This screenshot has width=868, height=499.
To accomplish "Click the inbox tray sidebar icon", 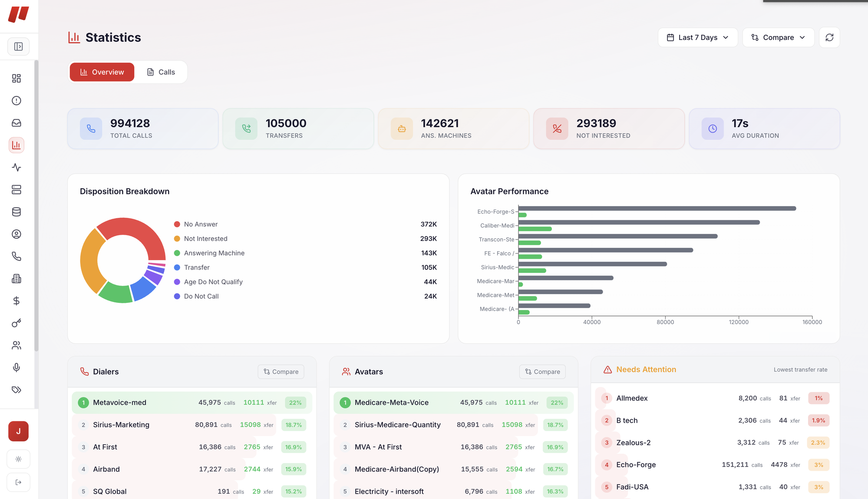I will coord(17,123).
